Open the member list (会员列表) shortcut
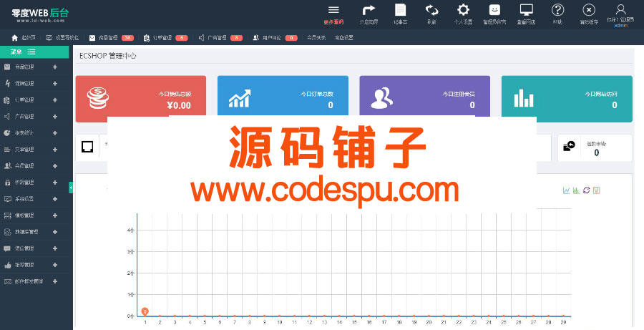 pyautogui.click(x=316, y=38)
